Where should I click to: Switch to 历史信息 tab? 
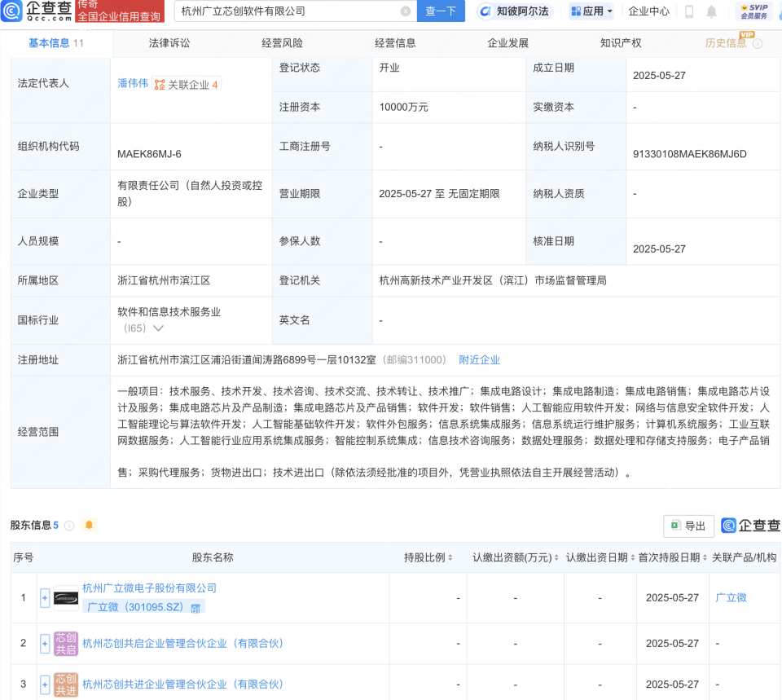(726, 43)
